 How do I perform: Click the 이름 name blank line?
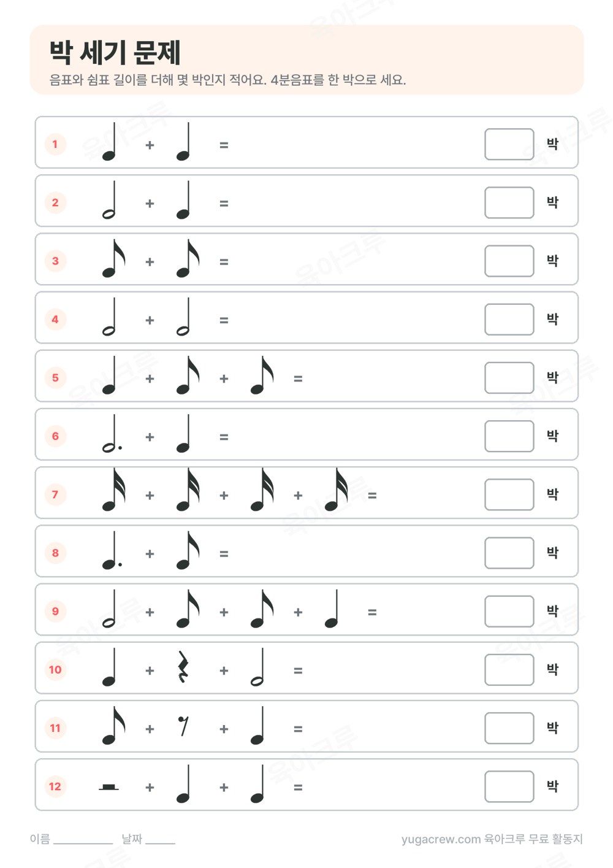83,843
